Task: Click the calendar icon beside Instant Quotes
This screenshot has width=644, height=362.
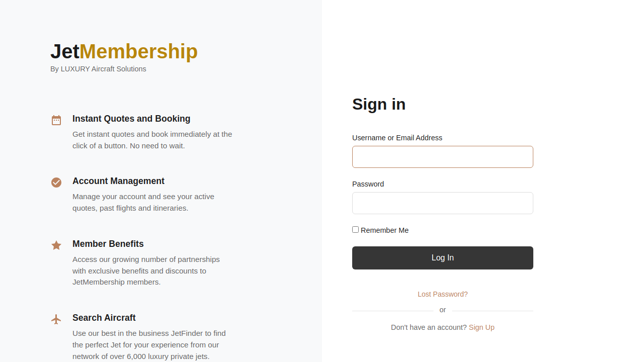Action: (56, 120)
